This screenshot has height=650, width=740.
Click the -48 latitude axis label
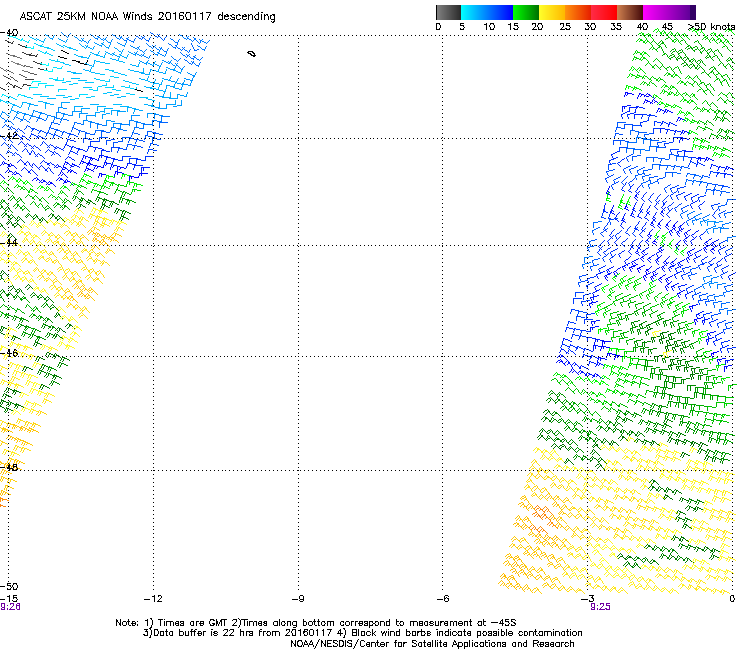9,467
